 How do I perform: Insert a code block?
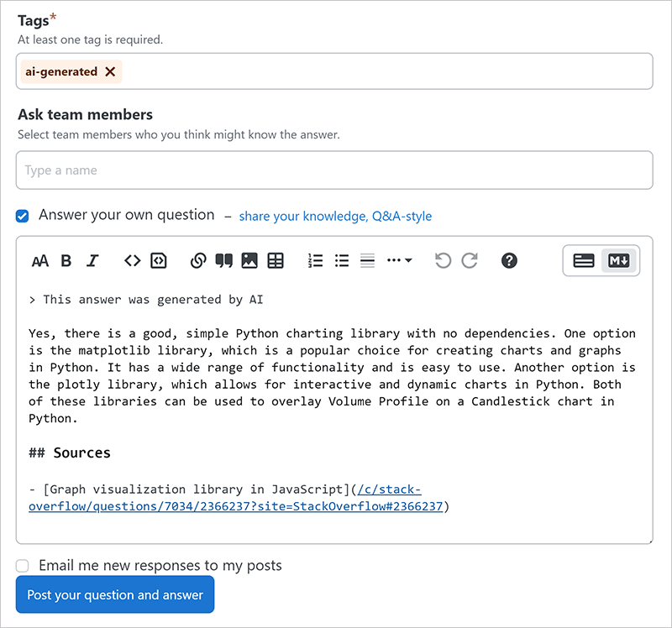(x=159, y=261)
